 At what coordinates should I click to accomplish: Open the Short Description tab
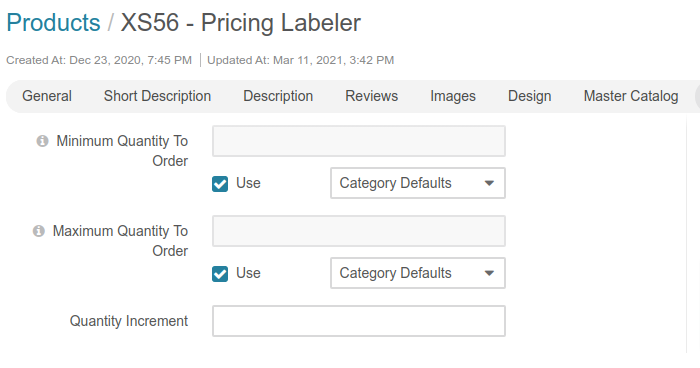pos(157,96)
